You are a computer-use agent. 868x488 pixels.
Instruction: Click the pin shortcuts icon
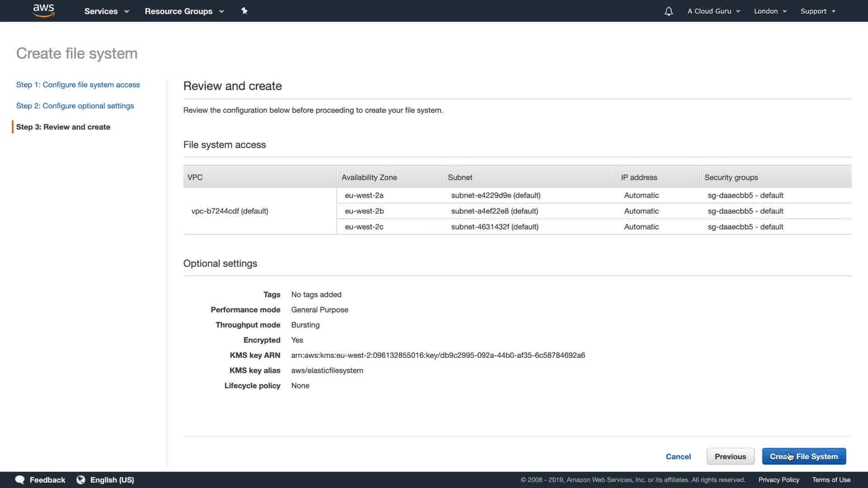(x=244, y=11)
